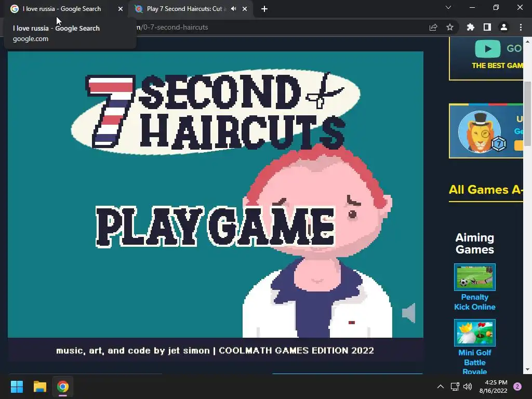Viewport: 532px width, 399px height.
Task: Bookmark this page with star icon
Action: pos(450,27)
